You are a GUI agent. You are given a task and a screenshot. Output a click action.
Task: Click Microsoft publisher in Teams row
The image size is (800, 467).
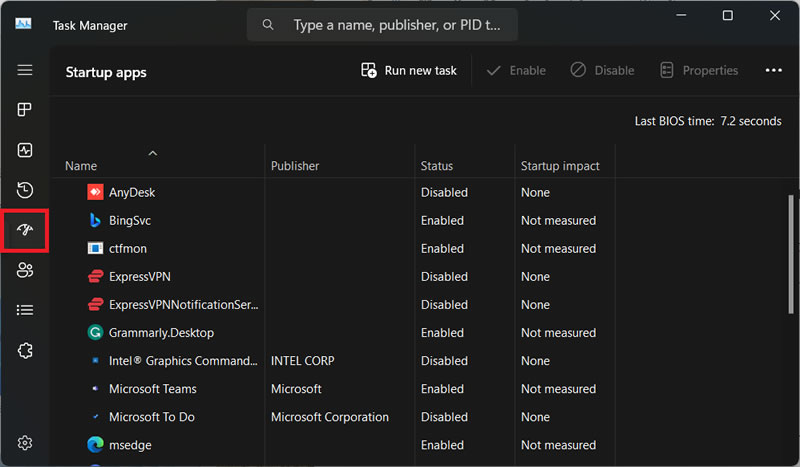(x=296, y=389)
